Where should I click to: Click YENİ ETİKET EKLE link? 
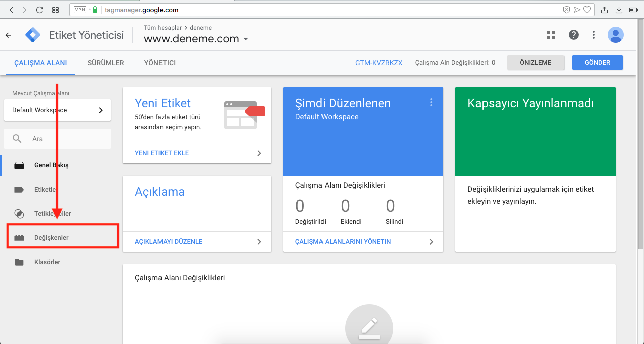pos(162,153)
